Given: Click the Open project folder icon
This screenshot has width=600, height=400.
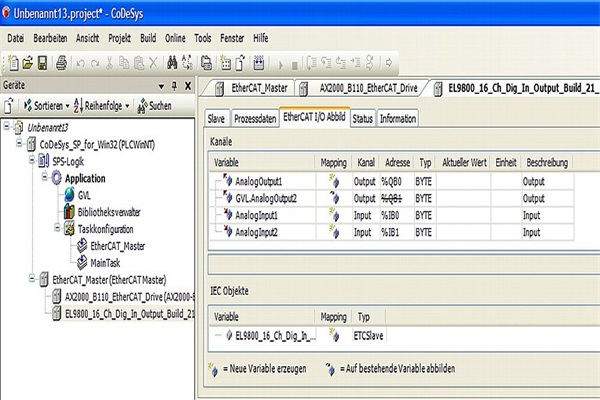Looking at the screenshot, I should click(27, 62).
